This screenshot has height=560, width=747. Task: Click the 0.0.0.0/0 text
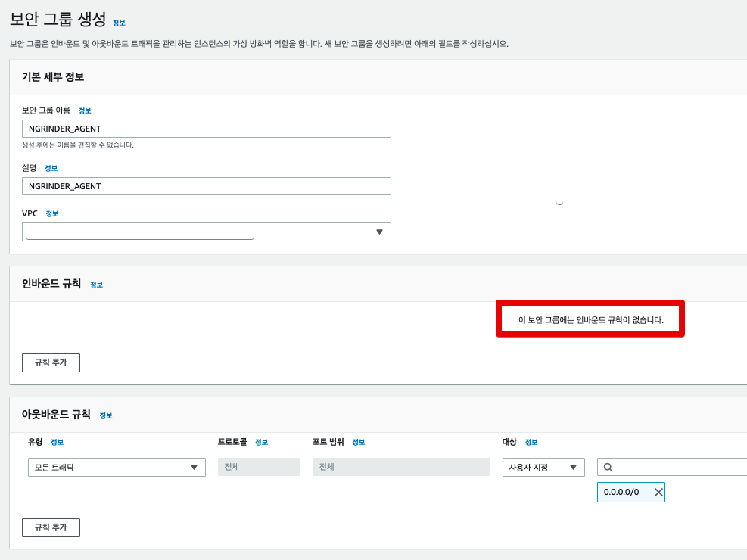(621, 493)
